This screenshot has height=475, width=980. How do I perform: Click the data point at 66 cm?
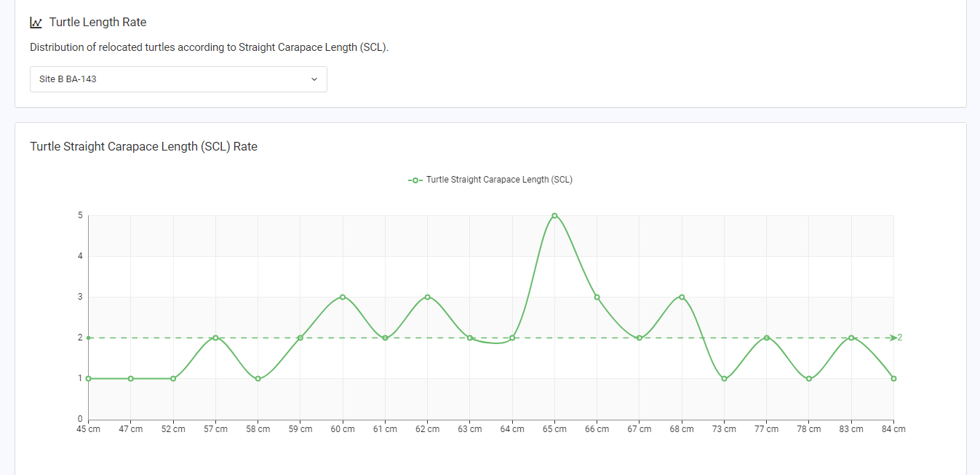click(597, 297)
